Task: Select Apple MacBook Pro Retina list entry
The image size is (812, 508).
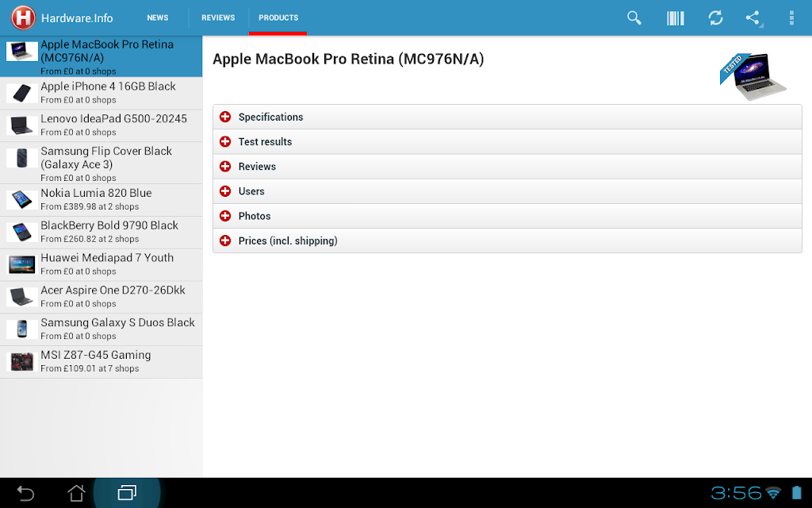Action: [101, 56]
